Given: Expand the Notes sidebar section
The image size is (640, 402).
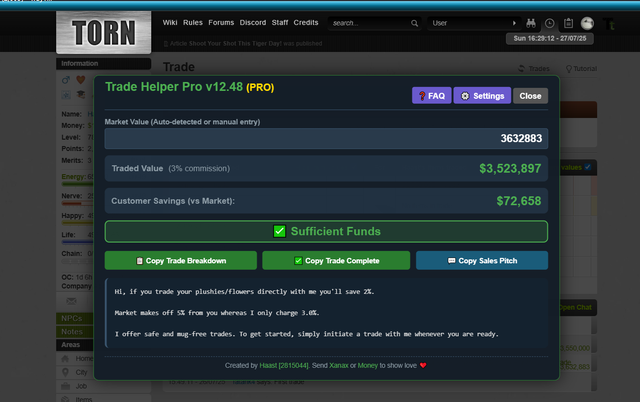Looking at the screenshot, I should (x=75, y=332).
